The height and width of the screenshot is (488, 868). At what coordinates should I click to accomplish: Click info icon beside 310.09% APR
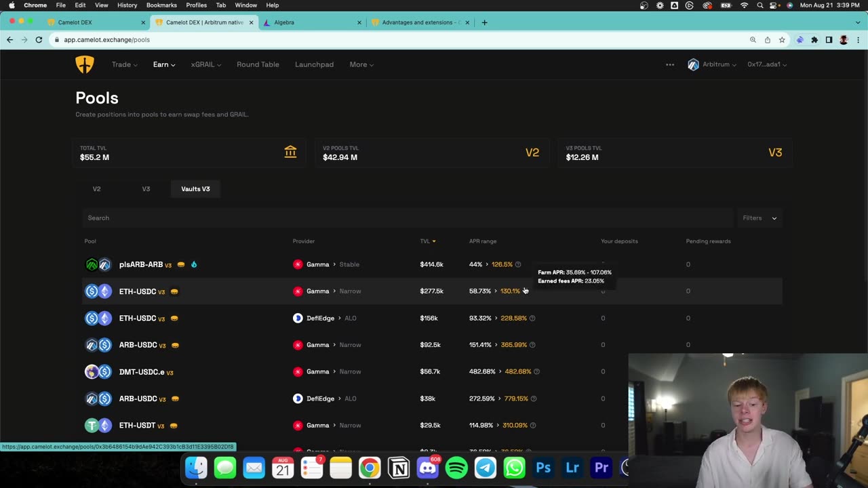click(533, 426)
